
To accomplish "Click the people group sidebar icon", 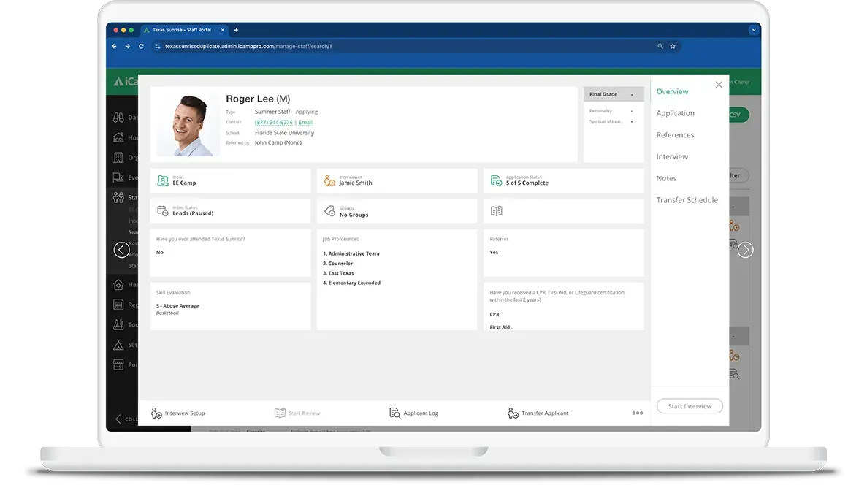I will (x=118, y=197).
